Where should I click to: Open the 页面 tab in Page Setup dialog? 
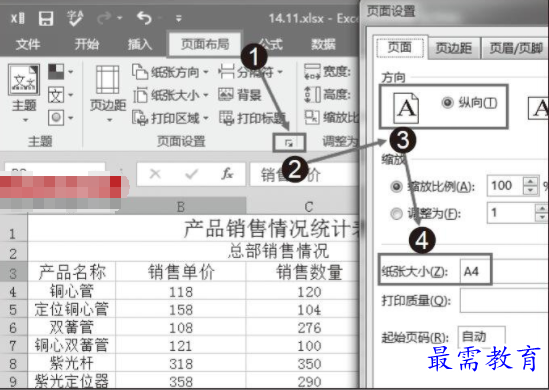pyautogui.click(x=400, y=47)
